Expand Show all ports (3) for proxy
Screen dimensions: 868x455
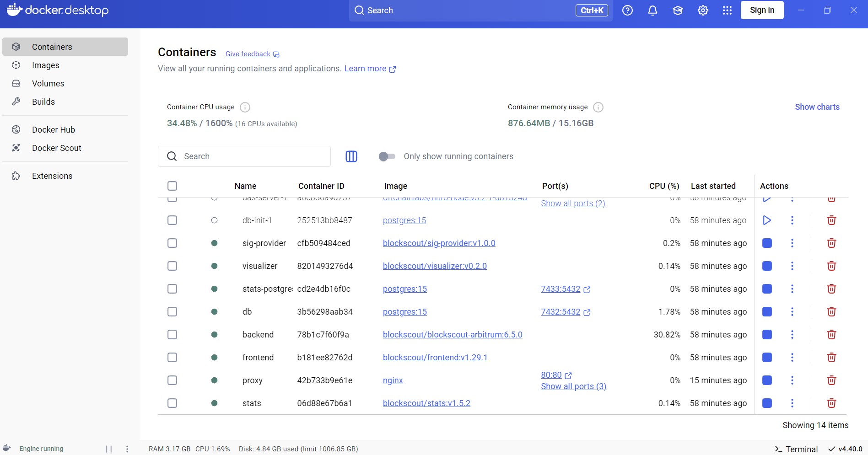point(573,386)
